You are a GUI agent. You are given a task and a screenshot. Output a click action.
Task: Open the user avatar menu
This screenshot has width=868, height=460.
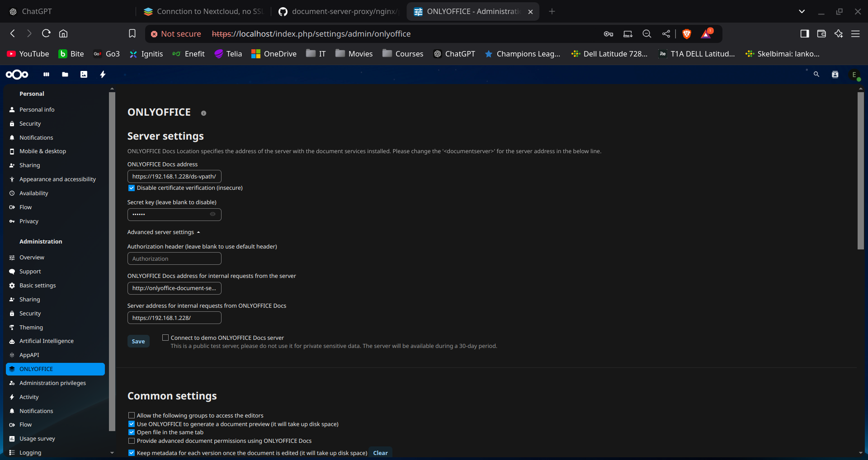click(854, 75)
